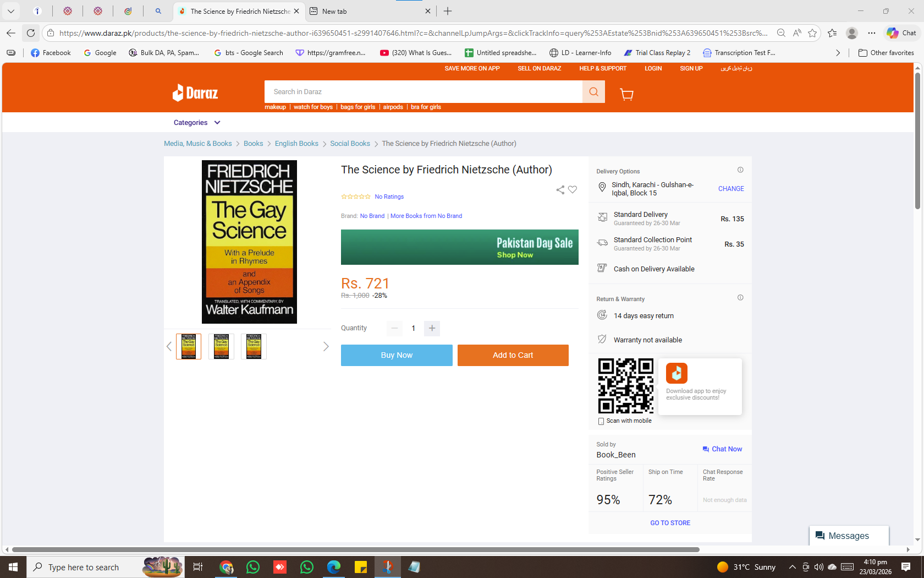Expand the Categories dropdown
The width and height of the screenshot is (924, 578).
tap(197, 123)
